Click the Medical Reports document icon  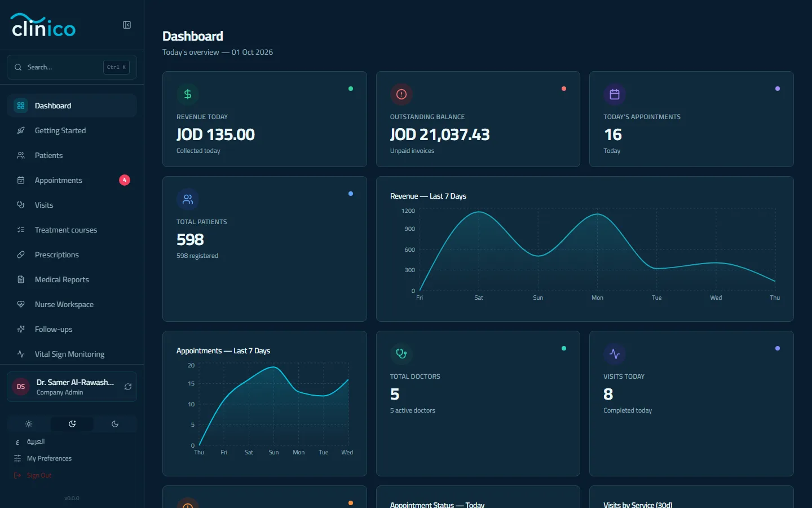21,279
